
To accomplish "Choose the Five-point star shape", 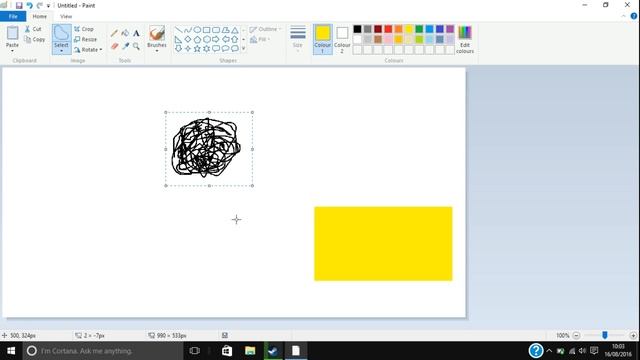I will click(x=197, y=49).
